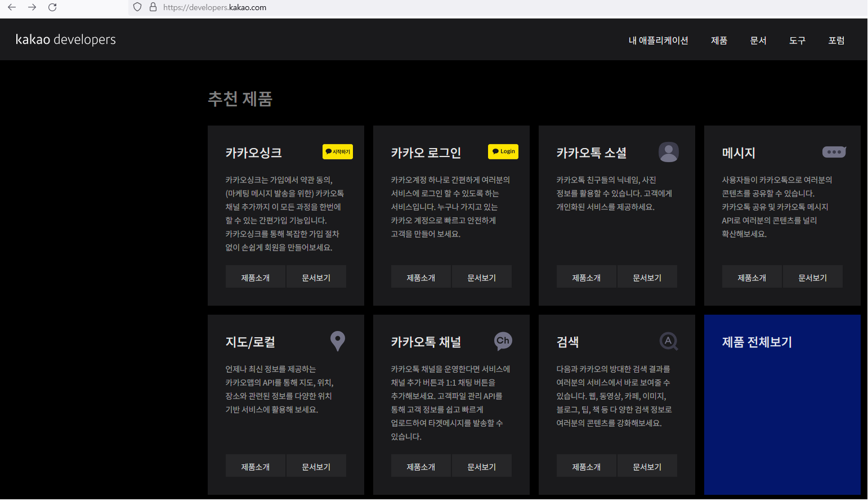Click the 카카오 로그인 yellow Login badge icon

(x=503, y=151)
